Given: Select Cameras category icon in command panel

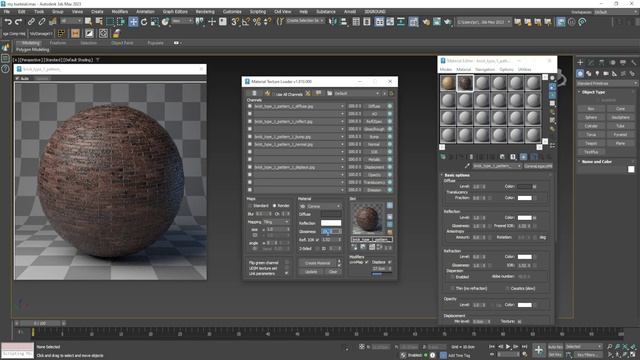Looking at the screenshot, I should pyautogui.click(x=606, y=73).
